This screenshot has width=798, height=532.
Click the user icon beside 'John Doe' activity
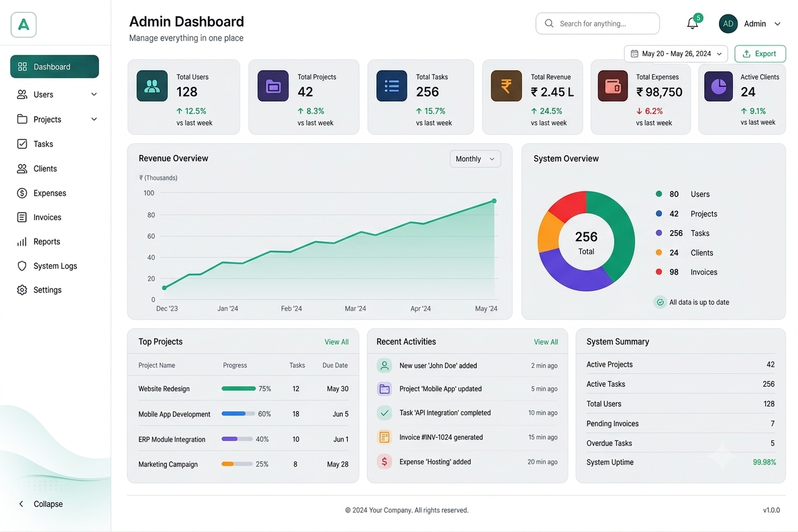click(x=384, y=365)
